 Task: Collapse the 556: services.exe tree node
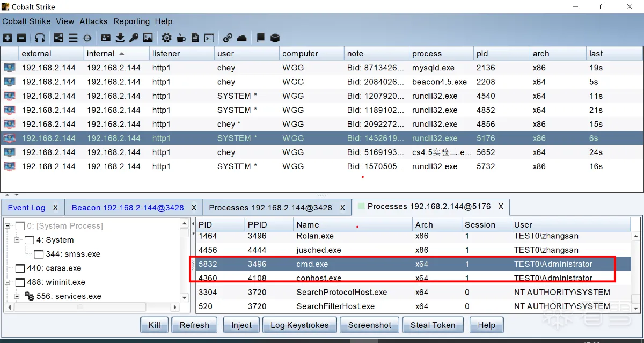click(x=17, y=296)
